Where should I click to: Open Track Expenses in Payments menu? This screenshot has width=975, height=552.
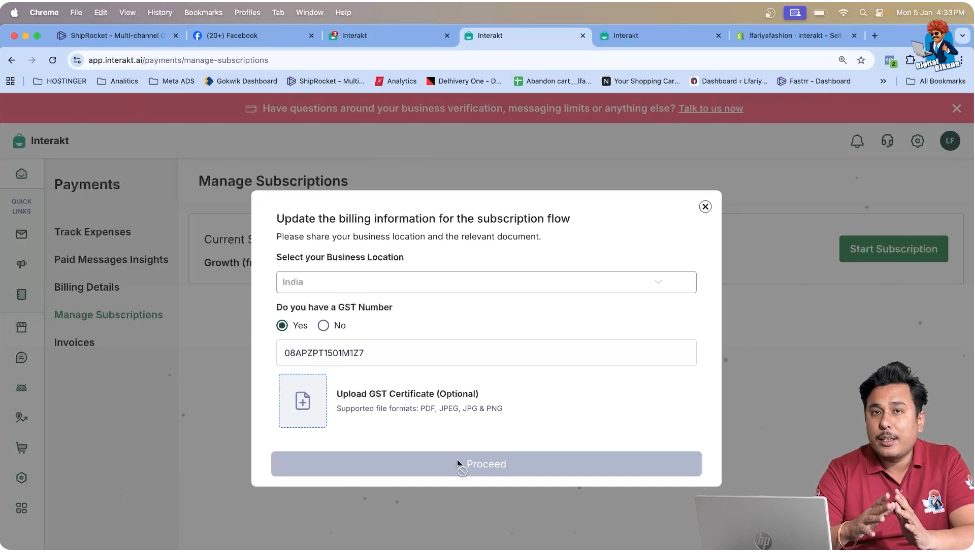point(93,232)
